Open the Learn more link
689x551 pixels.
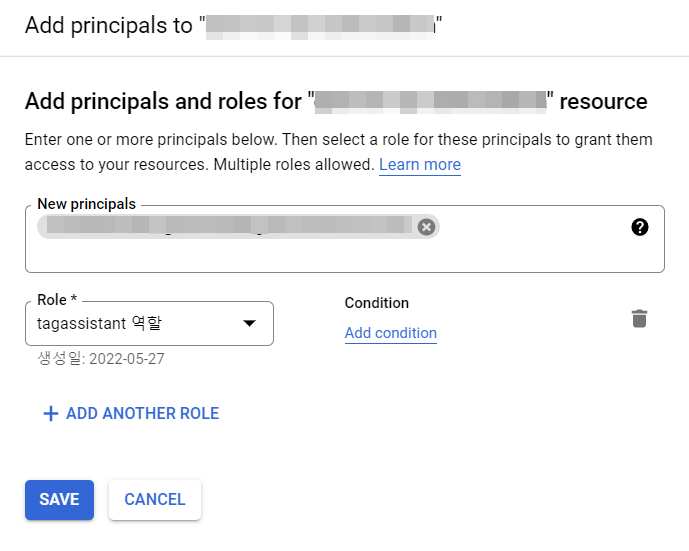click(x=419, y=164)
